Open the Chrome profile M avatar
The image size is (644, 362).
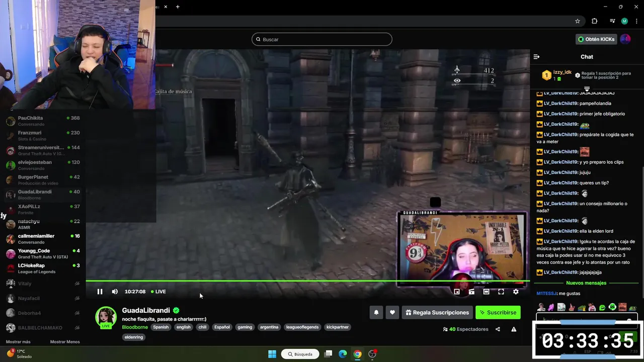[x=624, y=21]
